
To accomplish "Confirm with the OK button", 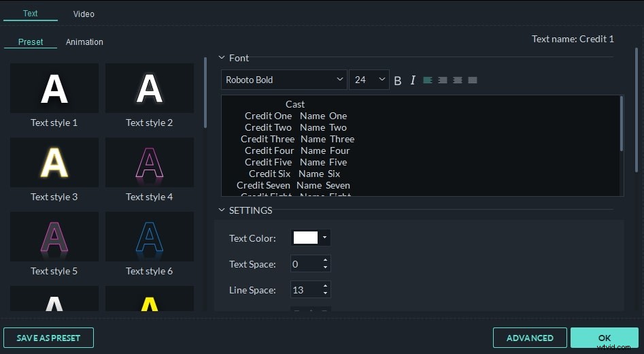I will [x=604, y=338].
